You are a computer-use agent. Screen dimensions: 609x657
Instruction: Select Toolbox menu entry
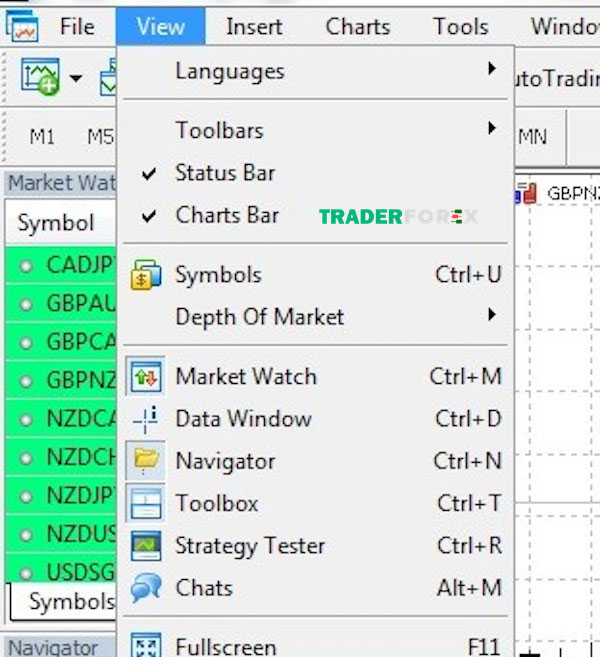tap(315, 504)
